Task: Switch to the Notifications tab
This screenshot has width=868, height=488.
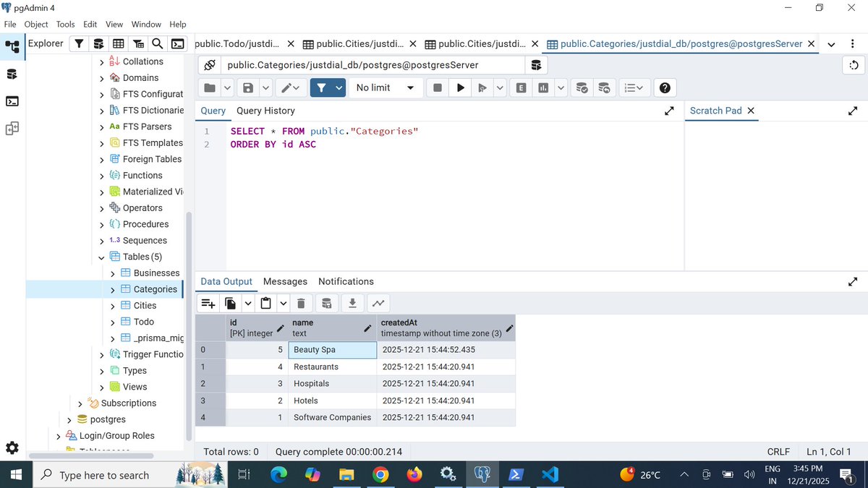Action: (346, 281)
